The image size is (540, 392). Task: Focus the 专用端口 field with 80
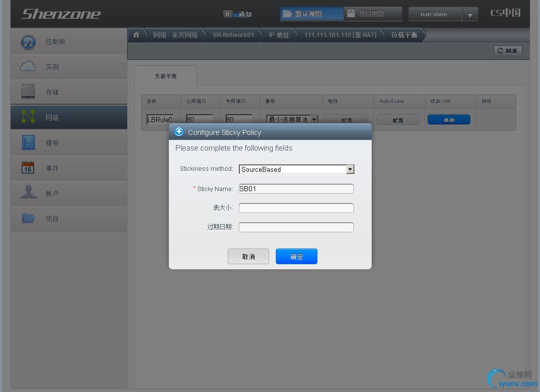point(239,119)
